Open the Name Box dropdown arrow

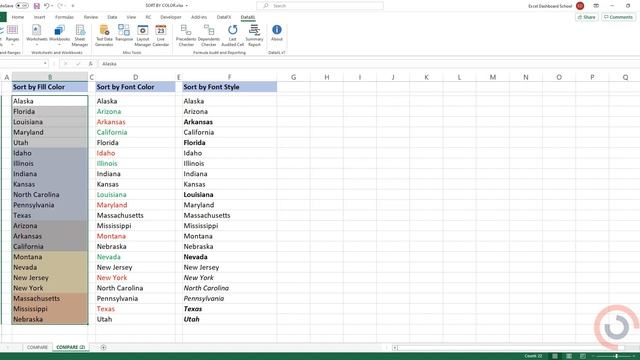(45, 64)
